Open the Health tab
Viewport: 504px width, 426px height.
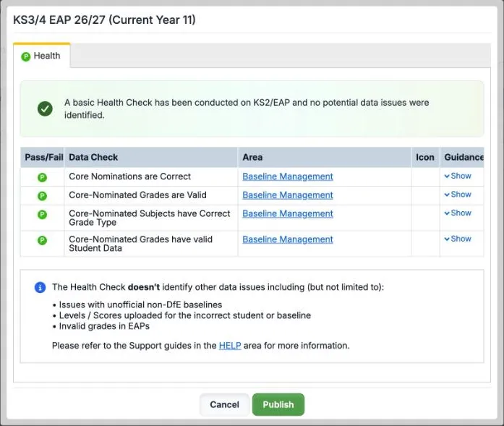click(x=42, y=56)
